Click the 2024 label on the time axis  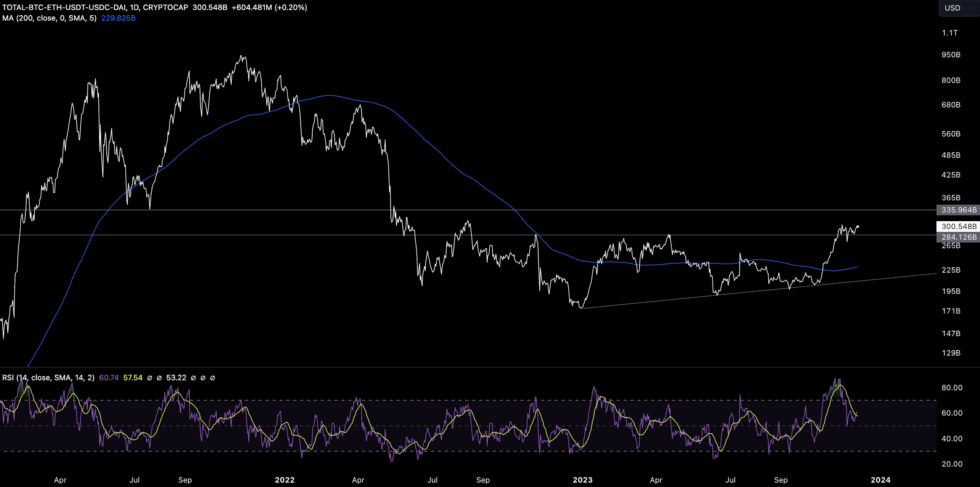pyautogui.click(x=880, y=480)
